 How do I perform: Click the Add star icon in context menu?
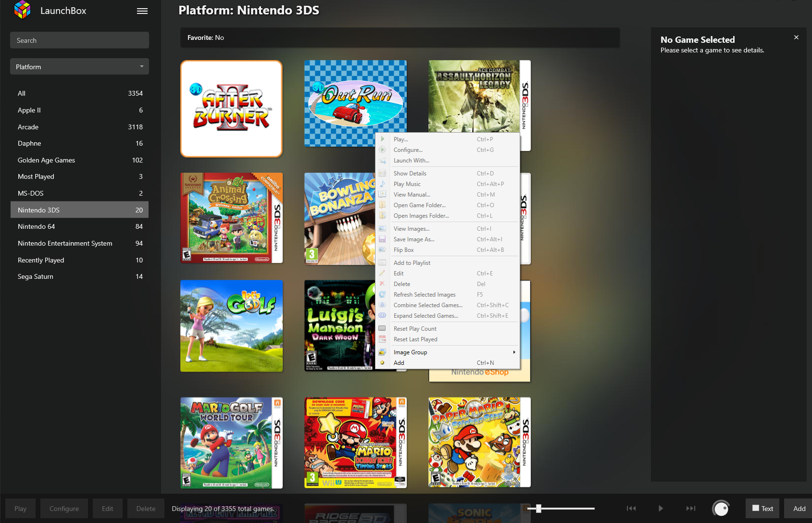(383, 362)
